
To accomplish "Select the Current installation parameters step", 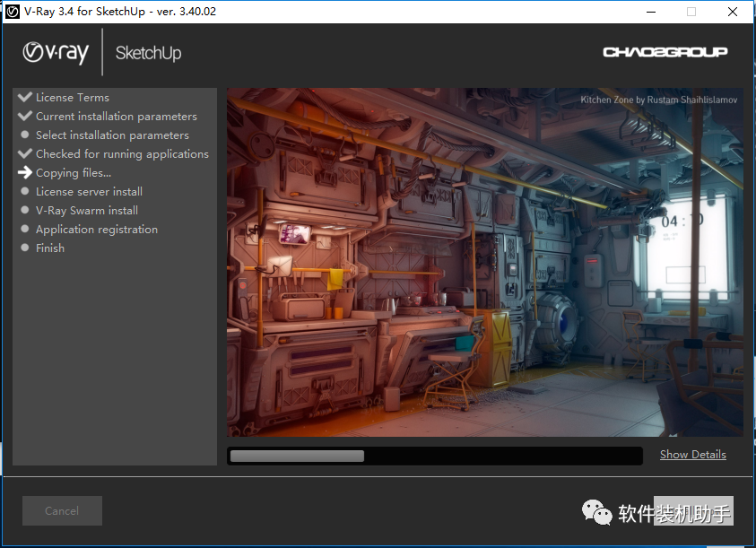I will coord(117,117).
